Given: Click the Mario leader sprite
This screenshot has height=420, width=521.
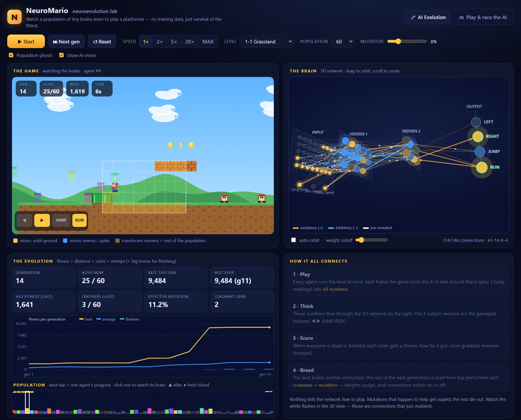Looking at the screenshot, I should point(115,187).
